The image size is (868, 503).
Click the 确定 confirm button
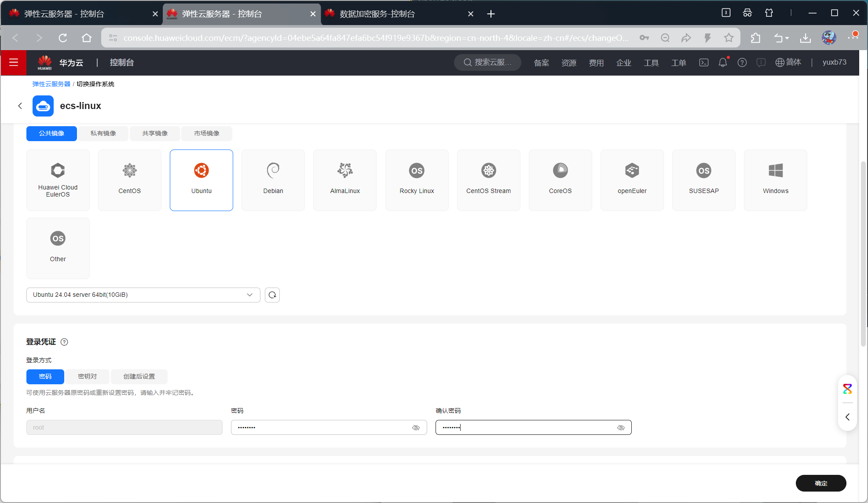click(x=820, y=483)
